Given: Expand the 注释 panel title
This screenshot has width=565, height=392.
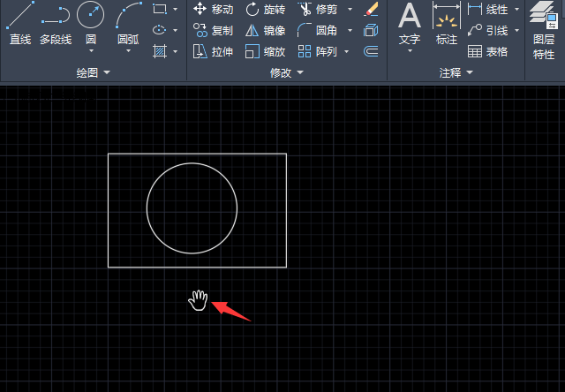Looking at the screenshot, I should pos(456,72).
